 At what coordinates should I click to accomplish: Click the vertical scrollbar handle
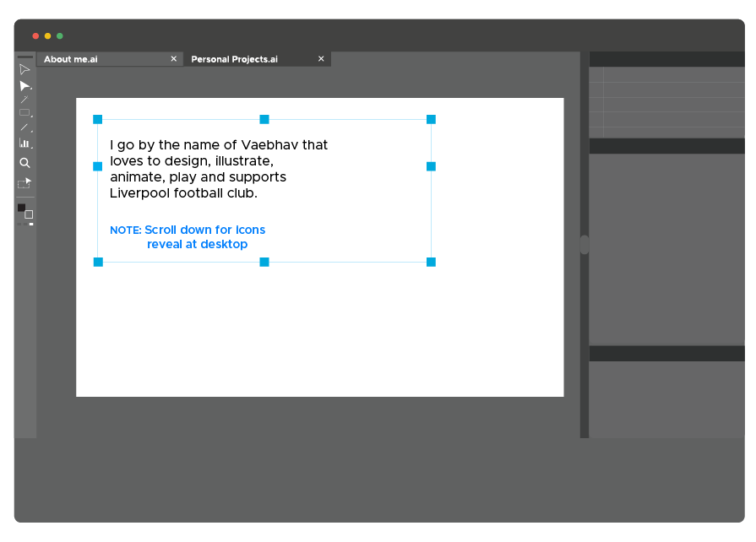(585, 245)
